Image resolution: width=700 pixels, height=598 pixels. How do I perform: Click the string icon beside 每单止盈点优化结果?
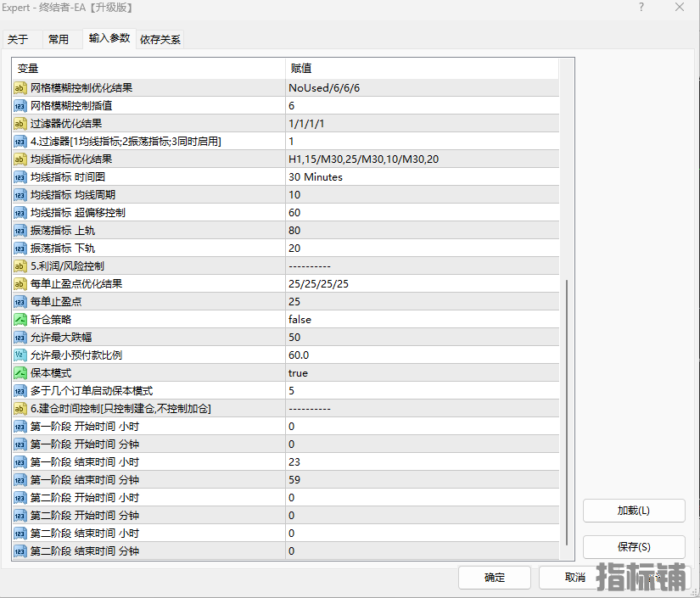20,284
